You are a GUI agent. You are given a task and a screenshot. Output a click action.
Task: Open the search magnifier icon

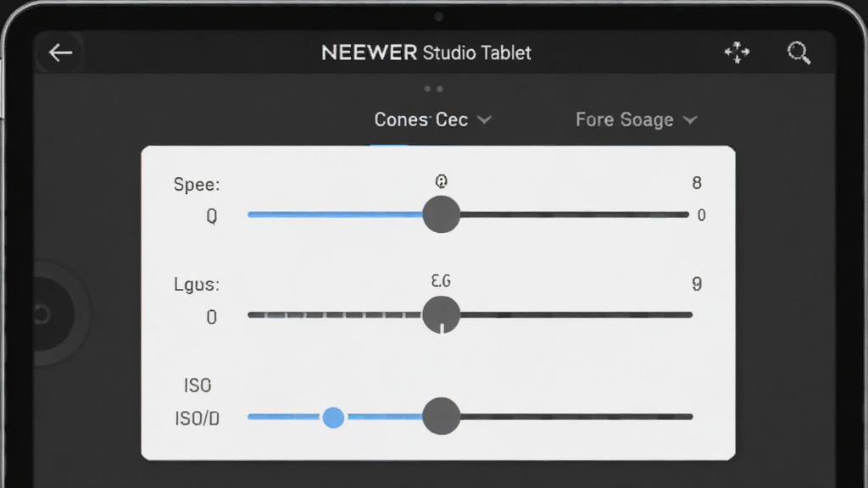pyautogui.click(x=798, y=53)
